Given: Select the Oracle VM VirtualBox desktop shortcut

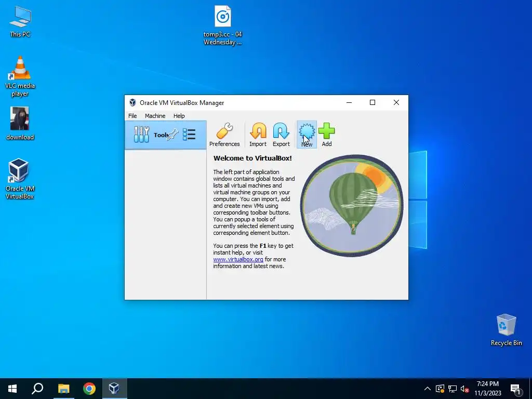Looking at the screenshot, I should (20, 179).
